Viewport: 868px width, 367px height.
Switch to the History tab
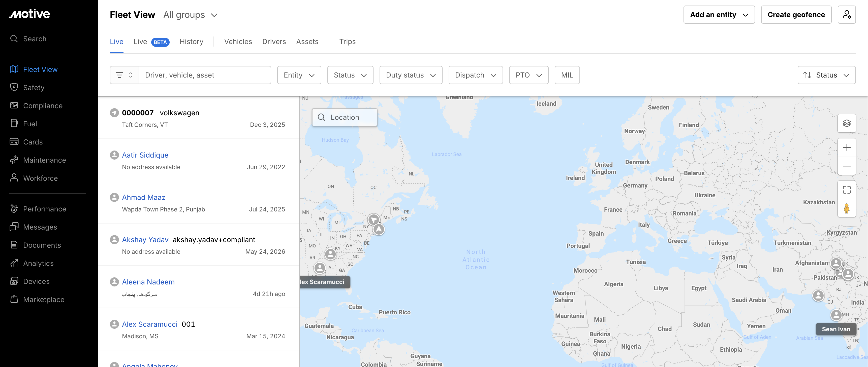(x=191, y=42)
